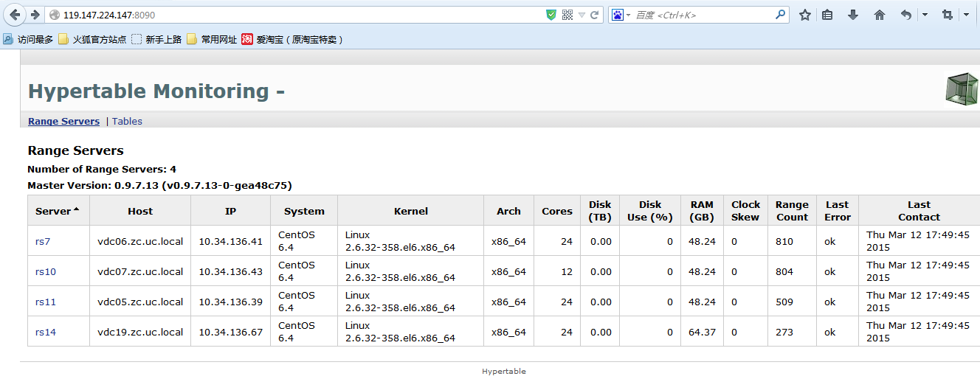980x379 pixels.
Task: Go forward with the browser forward arrow
Action: pyautogui.click(x=35, y=15)
